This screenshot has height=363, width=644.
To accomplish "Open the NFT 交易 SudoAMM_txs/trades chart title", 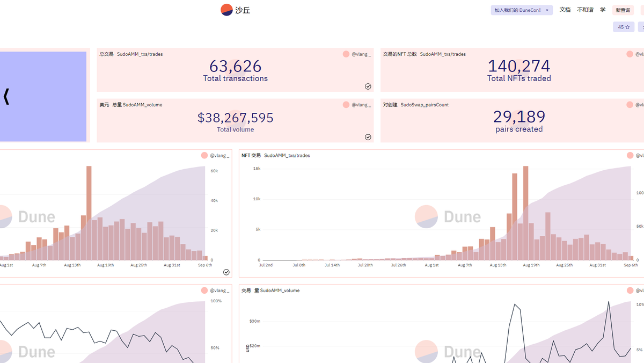I will point(275,155).
